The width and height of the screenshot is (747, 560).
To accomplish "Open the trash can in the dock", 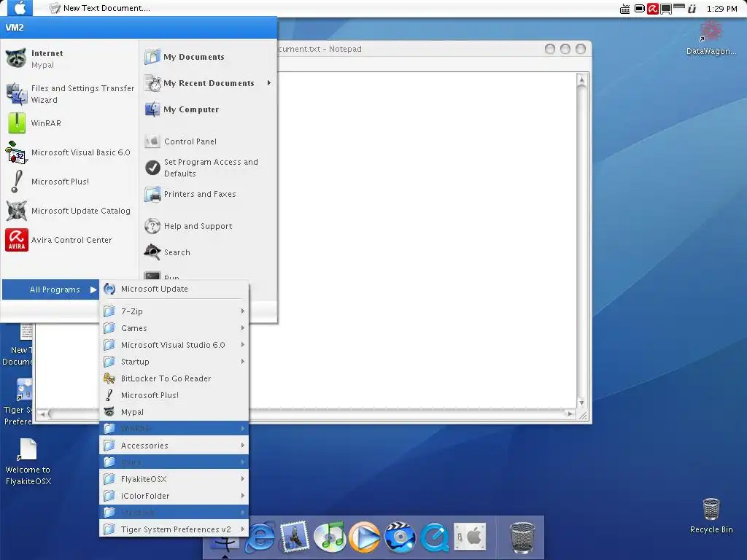I will (x=522, y=537).
